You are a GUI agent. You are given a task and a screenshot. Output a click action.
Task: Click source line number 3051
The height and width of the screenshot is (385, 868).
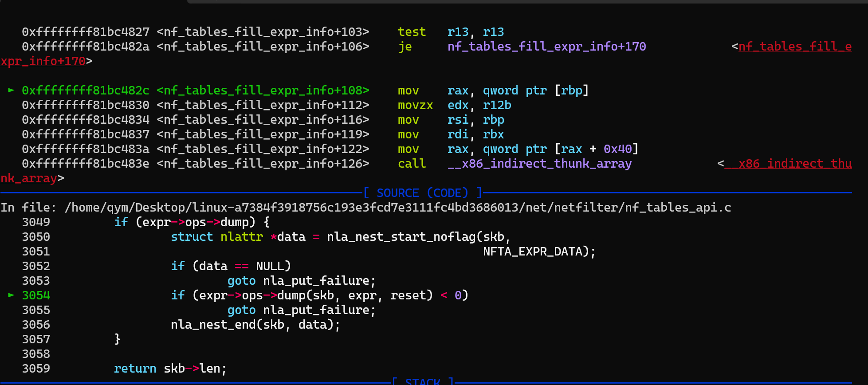(x=36, y=251)
